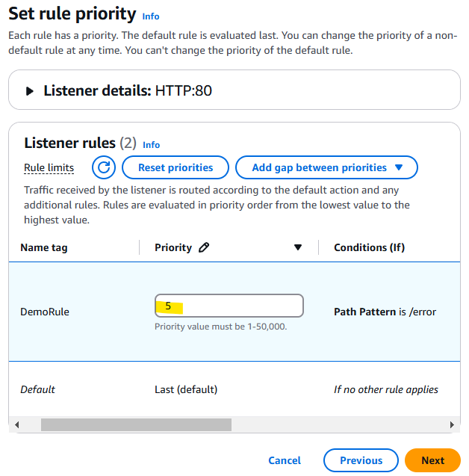Click the Reset priorities button
The height and width of the screenshot is (476, 469).
176,167
